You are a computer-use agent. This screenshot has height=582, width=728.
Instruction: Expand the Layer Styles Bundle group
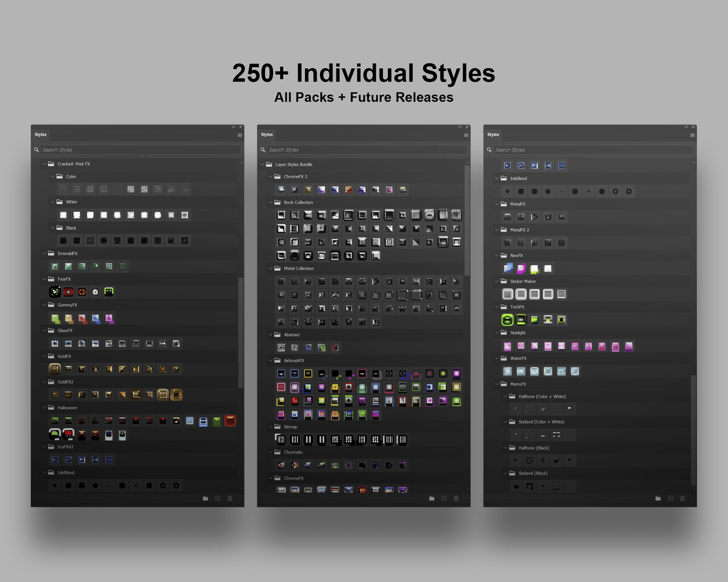[262, 164]
